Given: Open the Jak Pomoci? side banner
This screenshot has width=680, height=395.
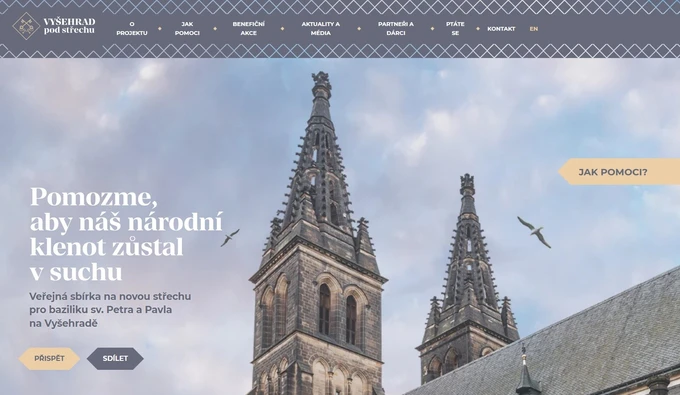Looking at the screenshot, I should (x=619, y=172).
